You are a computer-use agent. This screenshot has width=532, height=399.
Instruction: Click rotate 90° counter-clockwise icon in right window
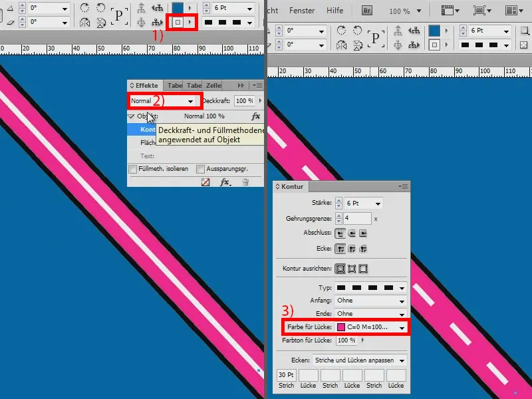357,30
